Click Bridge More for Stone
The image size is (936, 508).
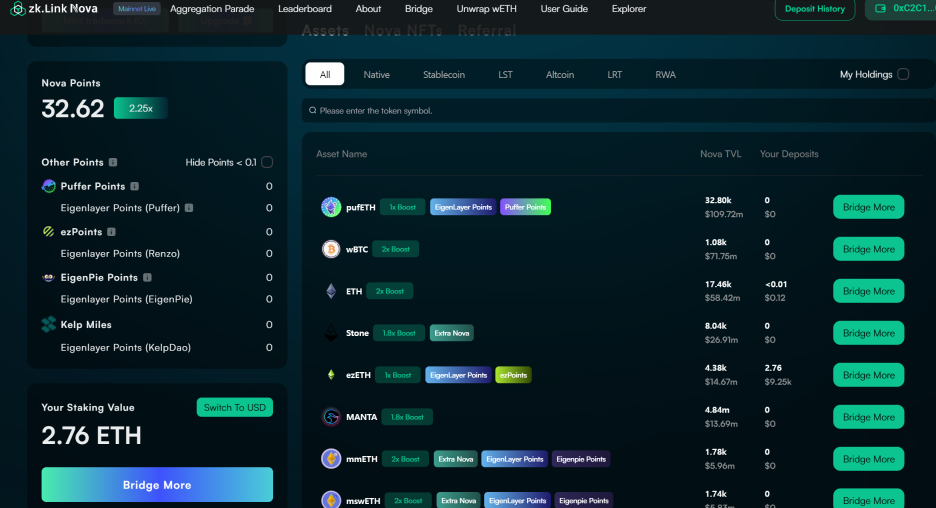(869, 333)
